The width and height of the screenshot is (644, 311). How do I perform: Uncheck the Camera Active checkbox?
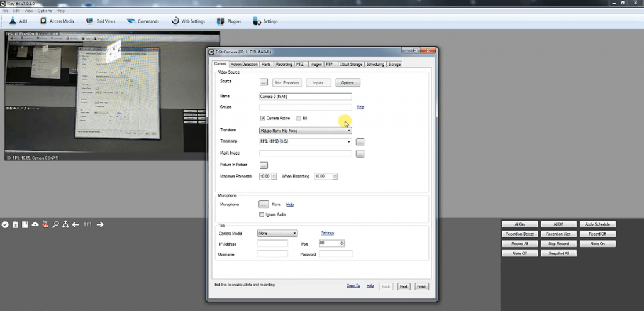coord(262,118)
